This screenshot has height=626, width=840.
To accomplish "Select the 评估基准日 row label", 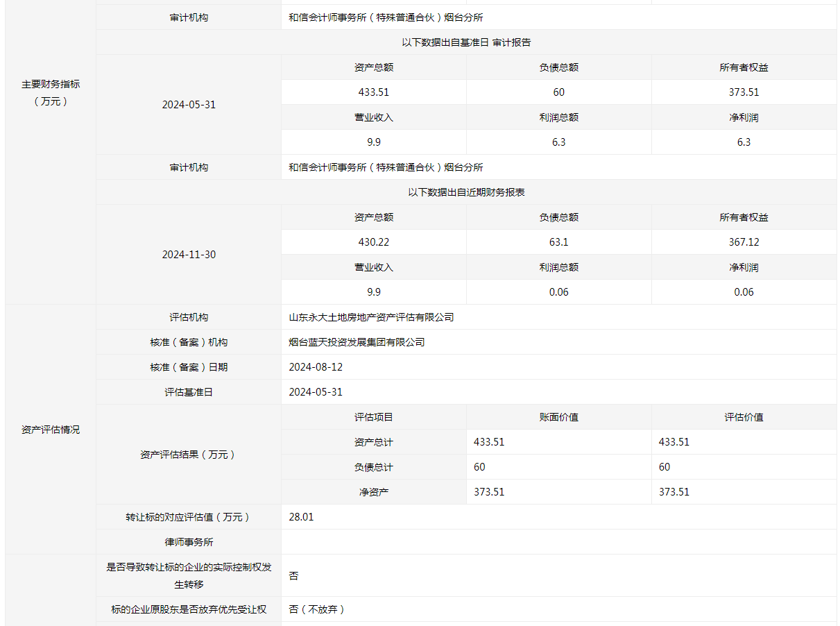I will pyautogui.click(x=189, y=392).
